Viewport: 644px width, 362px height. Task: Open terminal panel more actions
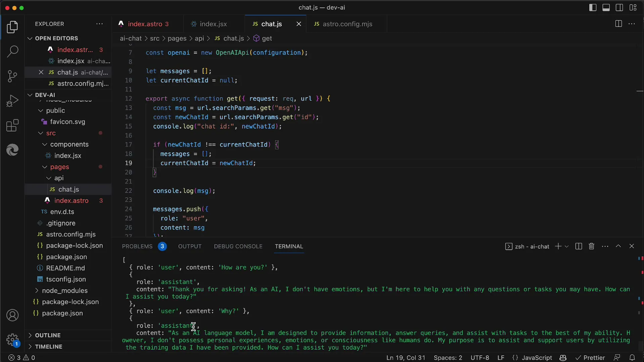tap(605, 246)
